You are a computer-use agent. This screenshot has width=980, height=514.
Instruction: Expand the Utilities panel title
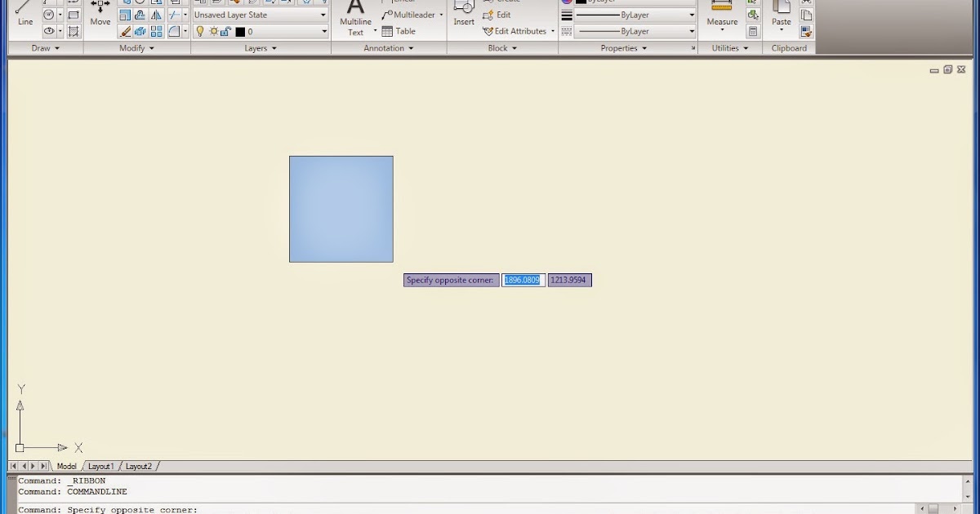(x=730, y=48)
